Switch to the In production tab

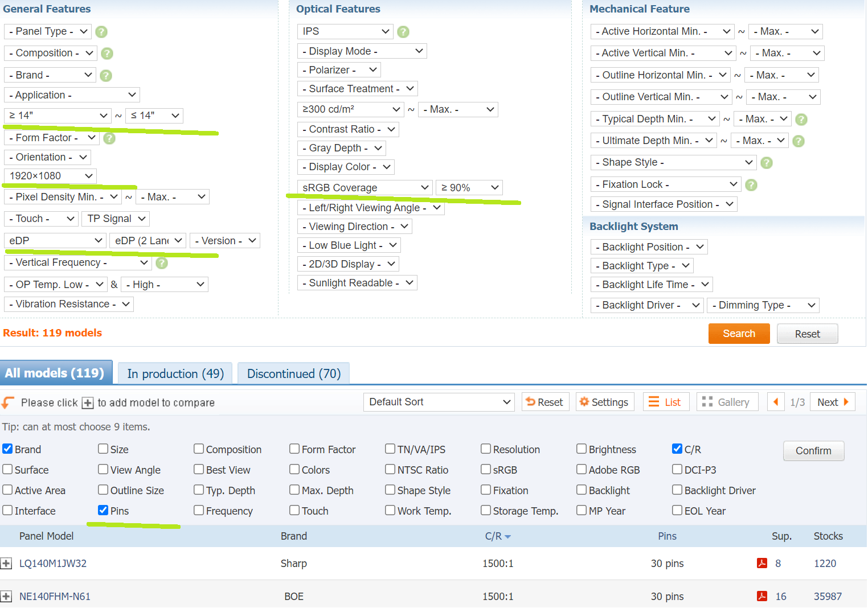tap(175, 374)
